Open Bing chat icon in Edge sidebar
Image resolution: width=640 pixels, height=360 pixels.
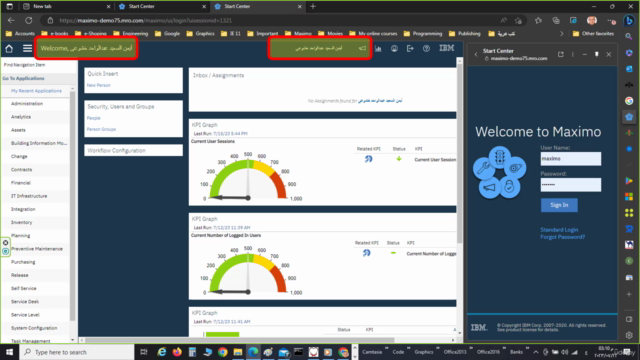629,20
